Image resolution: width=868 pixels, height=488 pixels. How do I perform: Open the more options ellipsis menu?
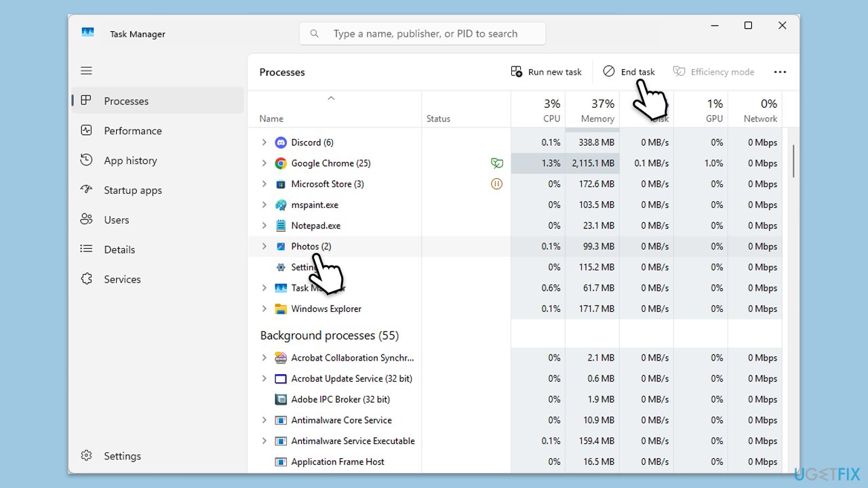(x=780, y=72)
